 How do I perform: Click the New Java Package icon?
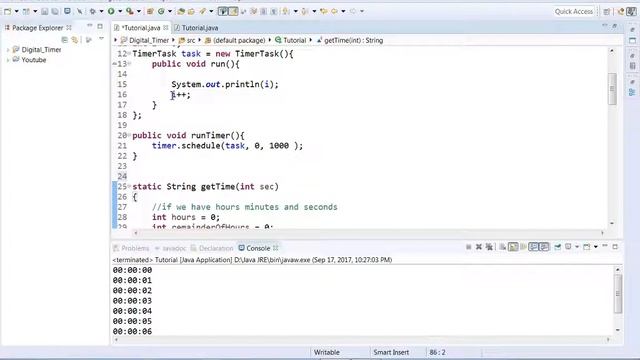pos(150,11)
